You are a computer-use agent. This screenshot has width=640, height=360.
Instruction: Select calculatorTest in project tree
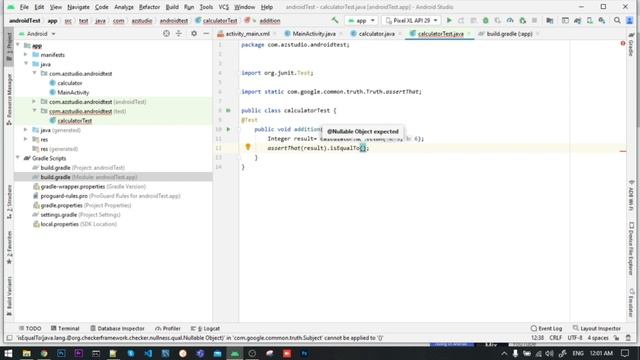click(74, 120)
